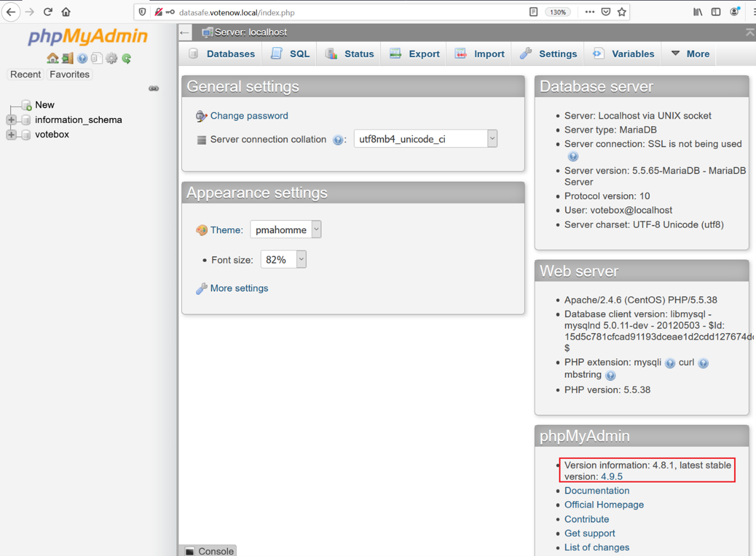Click the chain link icon in sidebar
Screen dimensions: 756x556
pos(154,88)
